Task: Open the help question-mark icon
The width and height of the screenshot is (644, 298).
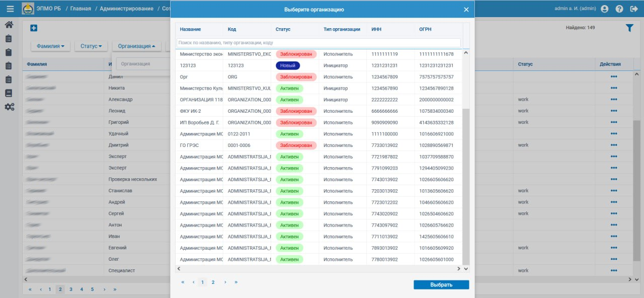Action: tap(619, 9)
